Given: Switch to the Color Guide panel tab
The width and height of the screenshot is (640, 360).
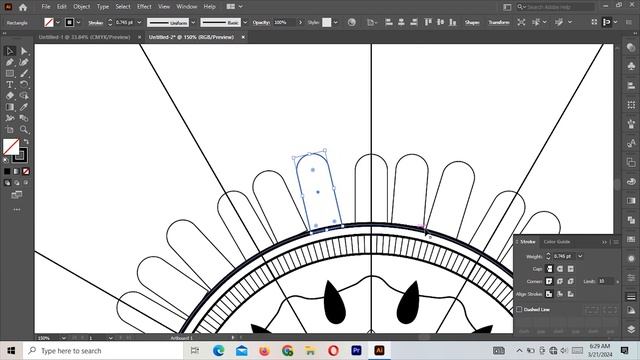Looking at the screenshot, I should coord(557,242).
